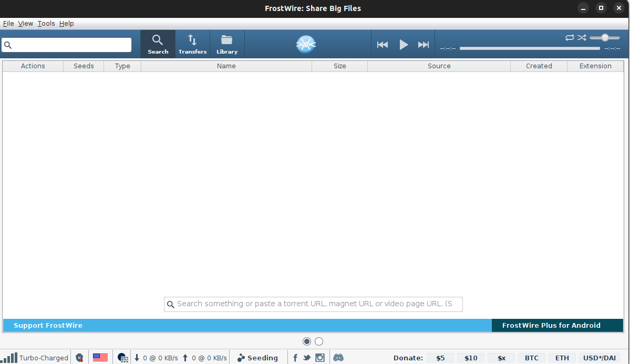Open FrostWire's Twitter page icon
Viewport: 630px width, 364px height.
coord(307,358)
